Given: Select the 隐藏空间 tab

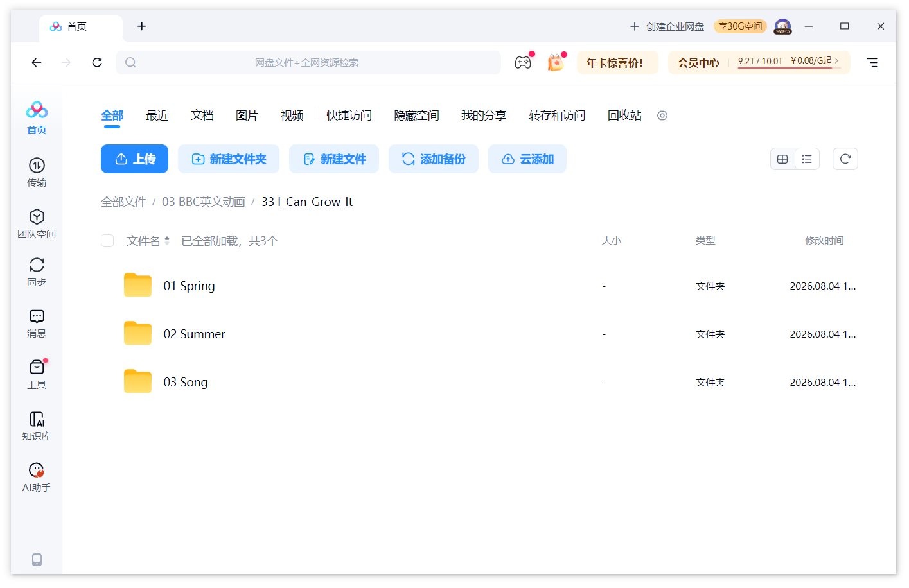Looking at the screenshot, I should [416, 116].
